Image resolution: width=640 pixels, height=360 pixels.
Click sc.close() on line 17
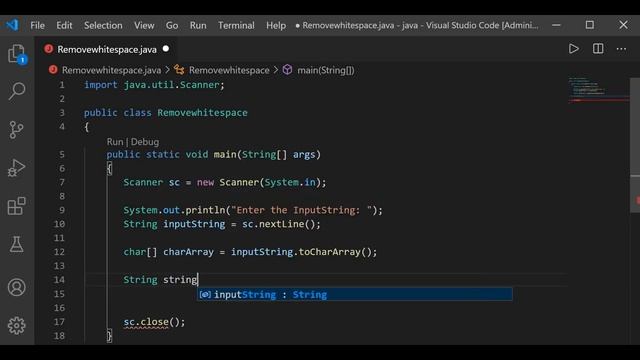point(154,322)
